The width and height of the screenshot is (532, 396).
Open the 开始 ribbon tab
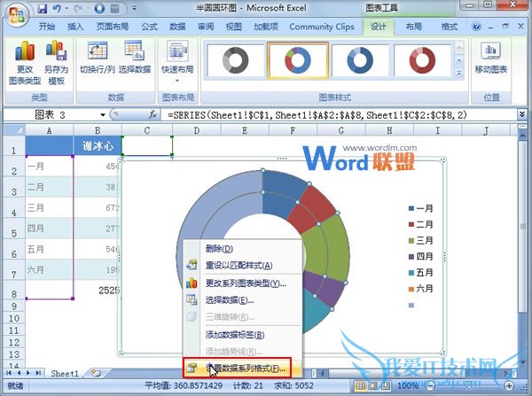coord(47,27)
